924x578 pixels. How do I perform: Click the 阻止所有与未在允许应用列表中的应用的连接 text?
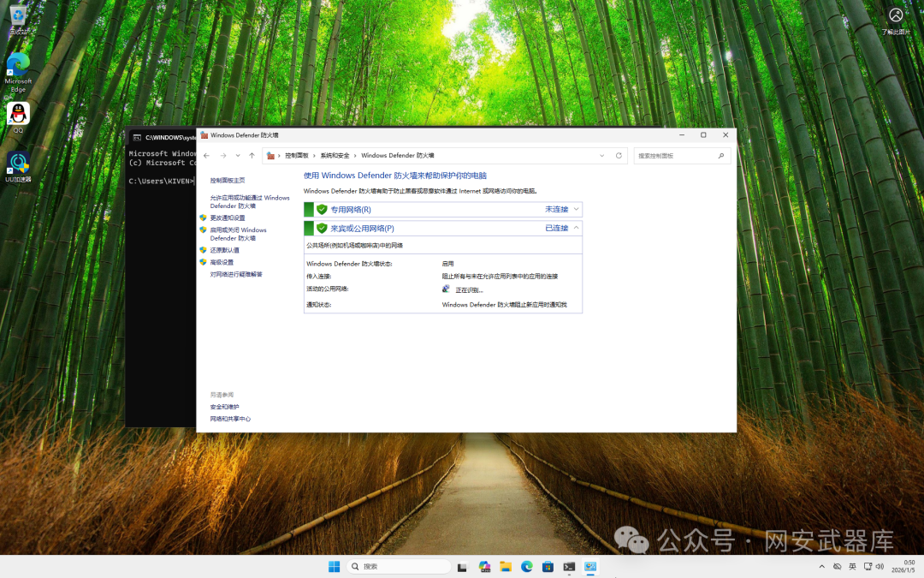point(500,276)
